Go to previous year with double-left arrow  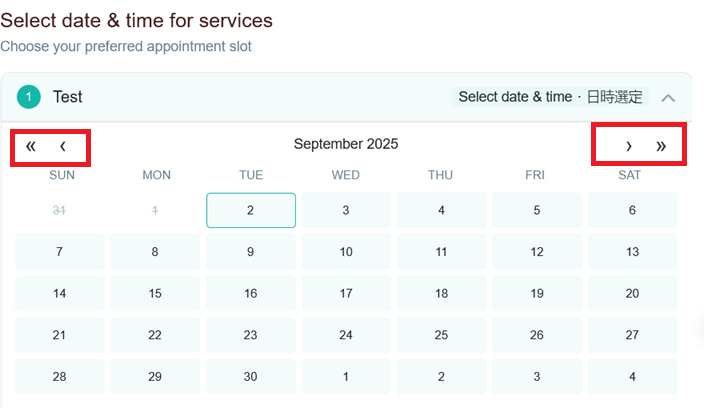(31, 146)
